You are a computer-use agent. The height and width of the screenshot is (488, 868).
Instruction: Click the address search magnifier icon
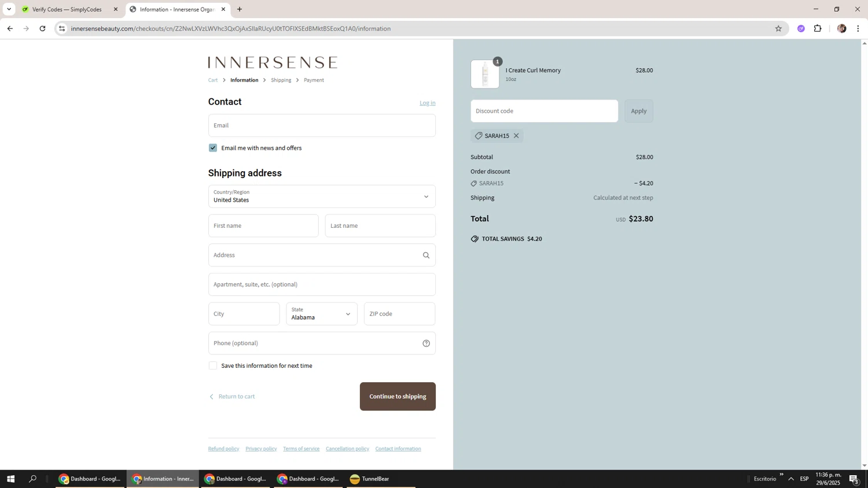point(426,255)
